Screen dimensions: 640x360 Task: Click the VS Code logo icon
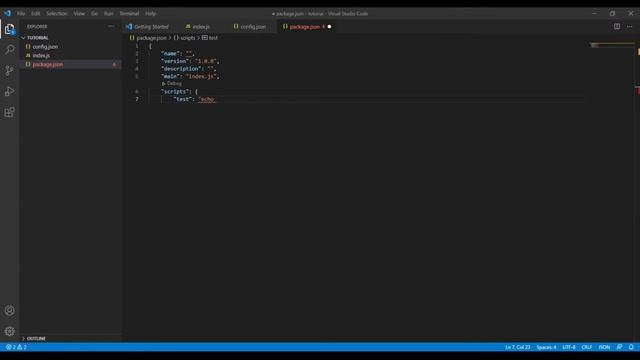click(7, 13)
